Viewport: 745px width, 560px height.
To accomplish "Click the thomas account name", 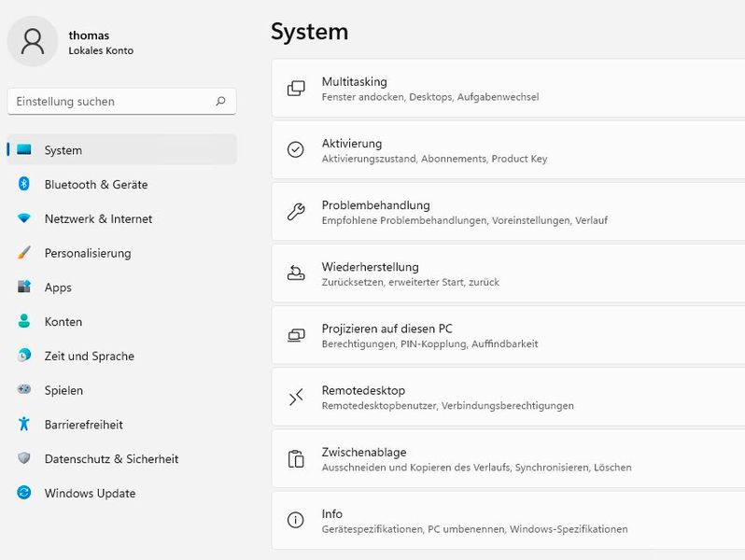I will 89,35.
